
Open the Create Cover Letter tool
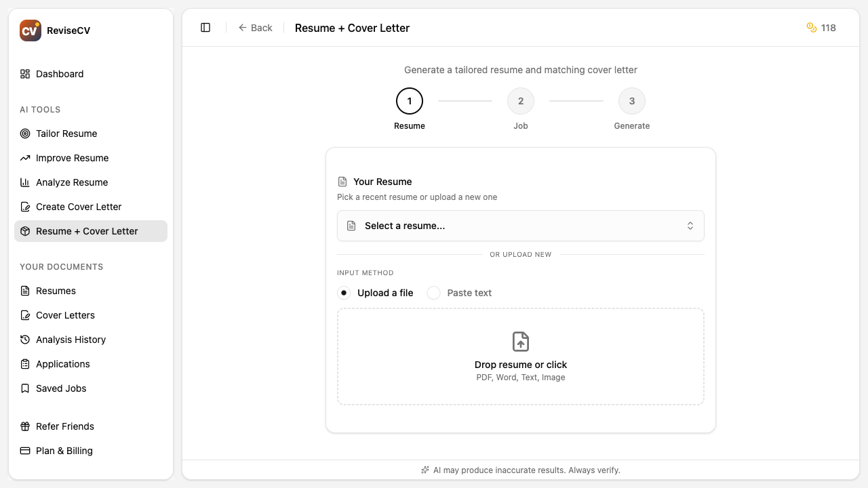[x=79, y=207]
